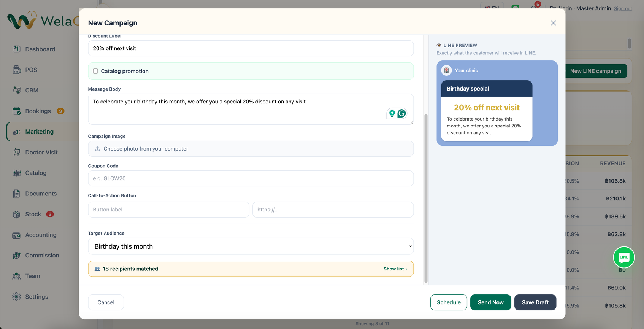Image resolution: width=644 pixels, height=329 pixels.
Task: Click the REVENUE column header
Action: click(x=612, y=163)
